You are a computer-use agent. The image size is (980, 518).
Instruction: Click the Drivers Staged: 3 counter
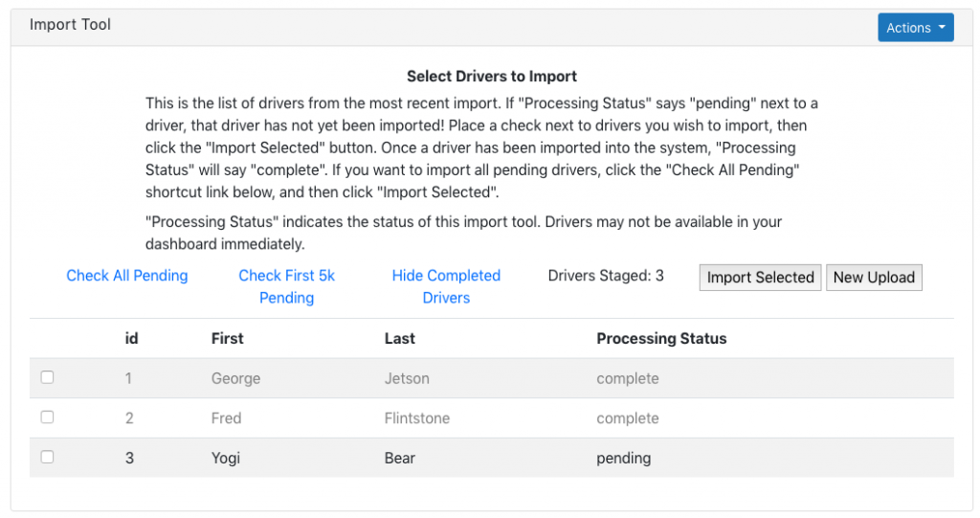click(x=606, y=276)
